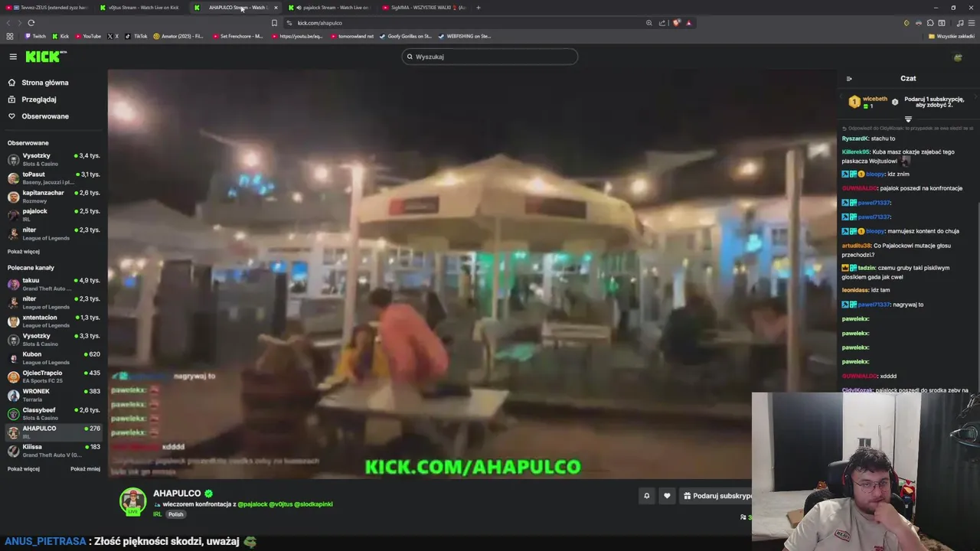Open Przeglądaj in the sidebar
The image size is (980, 551).
click(38, 99)
